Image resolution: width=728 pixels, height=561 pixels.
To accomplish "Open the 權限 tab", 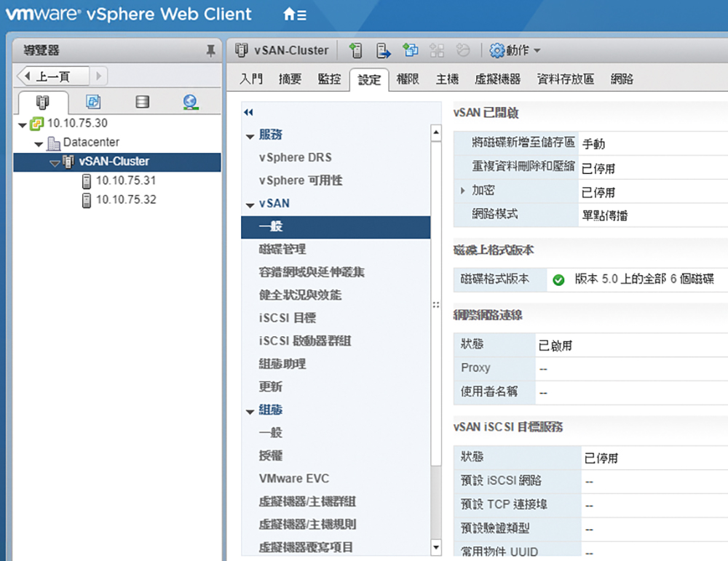I will pos(408,79).
